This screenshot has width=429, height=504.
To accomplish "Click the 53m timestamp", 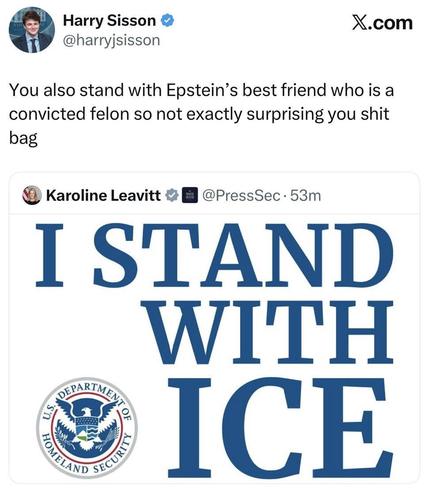I will [x=305, y=195].
